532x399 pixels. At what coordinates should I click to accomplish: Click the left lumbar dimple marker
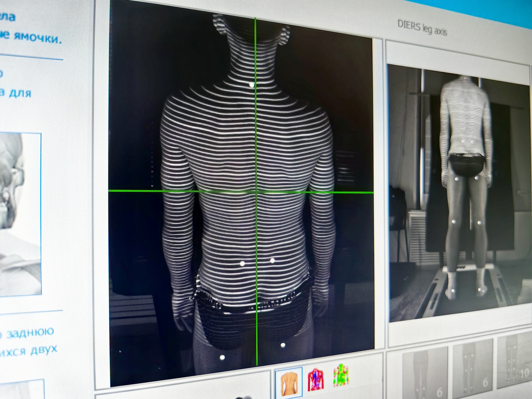(x=243, y=264)
